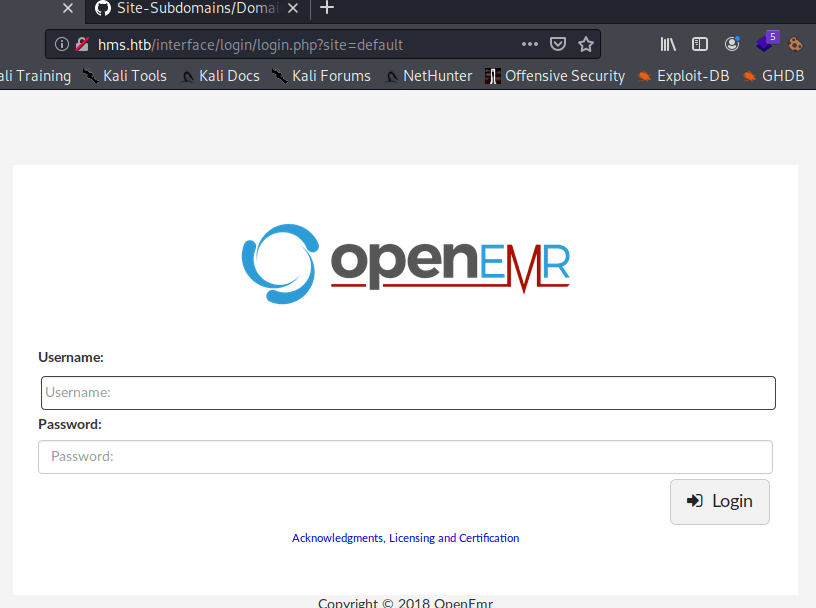Close the Site-Subdomains GitHub tab
This screenshot has width=816, height=608.
(293, 8)
